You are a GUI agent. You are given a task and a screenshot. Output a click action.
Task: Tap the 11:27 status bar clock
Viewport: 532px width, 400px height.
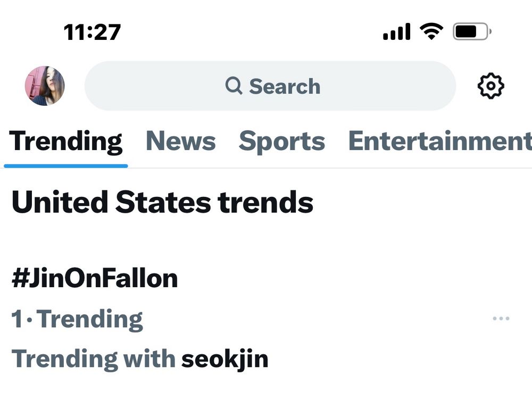pyautogui.click(x=92, y=32)
